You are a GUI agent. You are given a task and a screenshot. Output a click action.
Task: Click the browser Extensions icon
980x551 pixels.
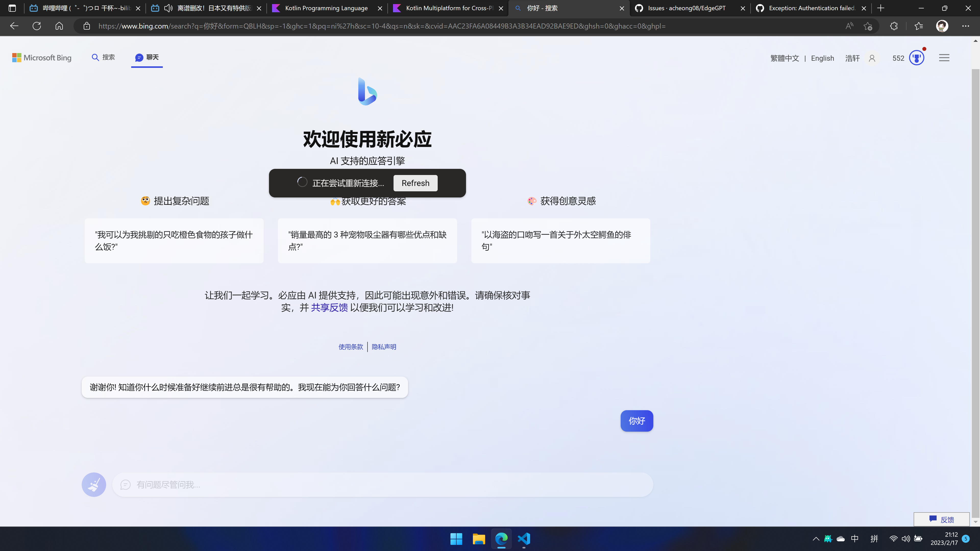coord(893,26)
